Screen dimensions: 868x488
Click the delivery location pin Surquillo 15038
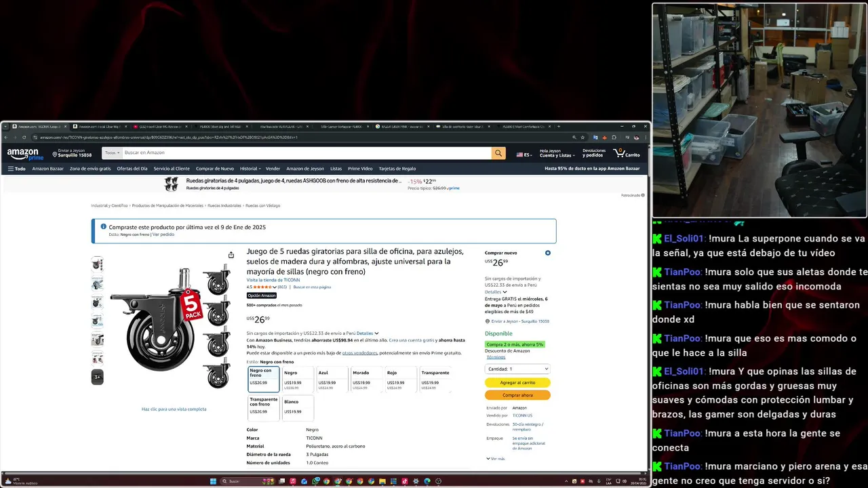(72, 153)
